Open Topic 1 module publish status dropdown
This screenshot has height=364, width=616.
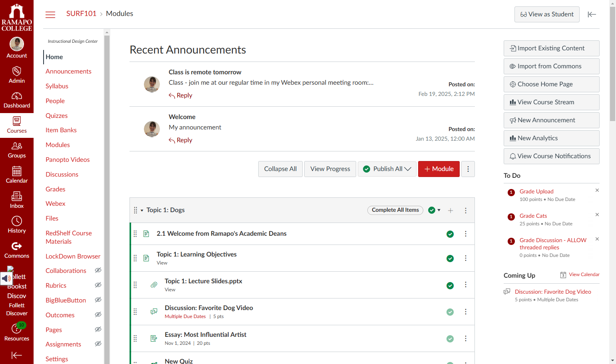434,210
